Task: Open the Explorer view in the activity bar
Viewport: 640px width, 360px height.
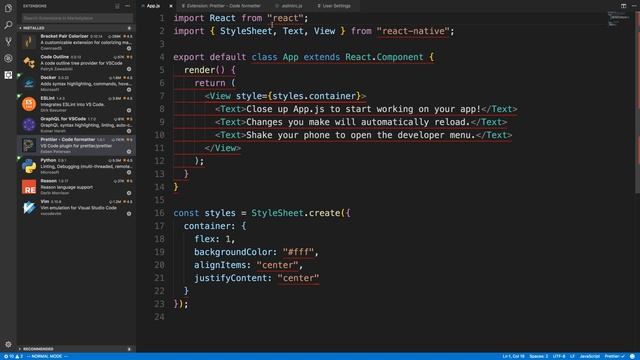Action: tap(8, 8)
